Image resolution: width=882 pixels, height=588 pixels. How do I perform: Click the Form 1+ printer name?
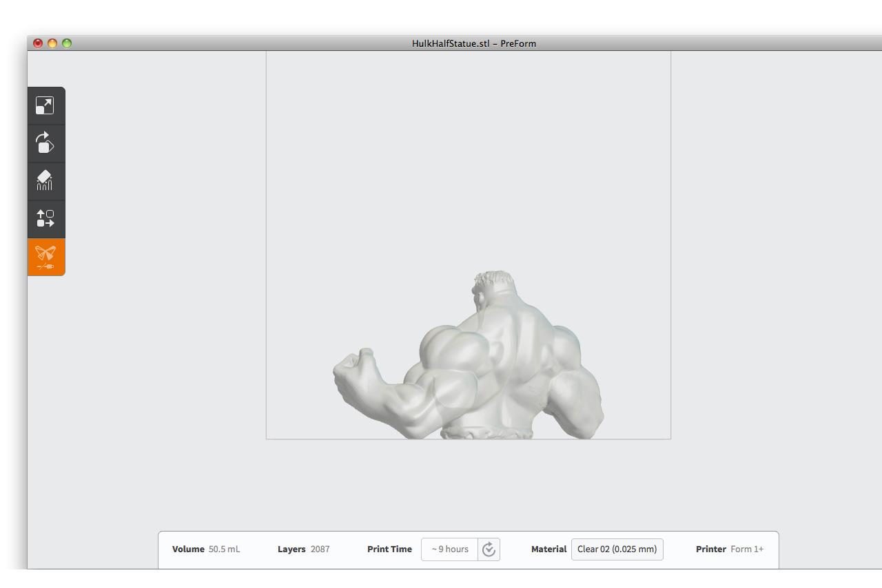(x=747, y=549)
